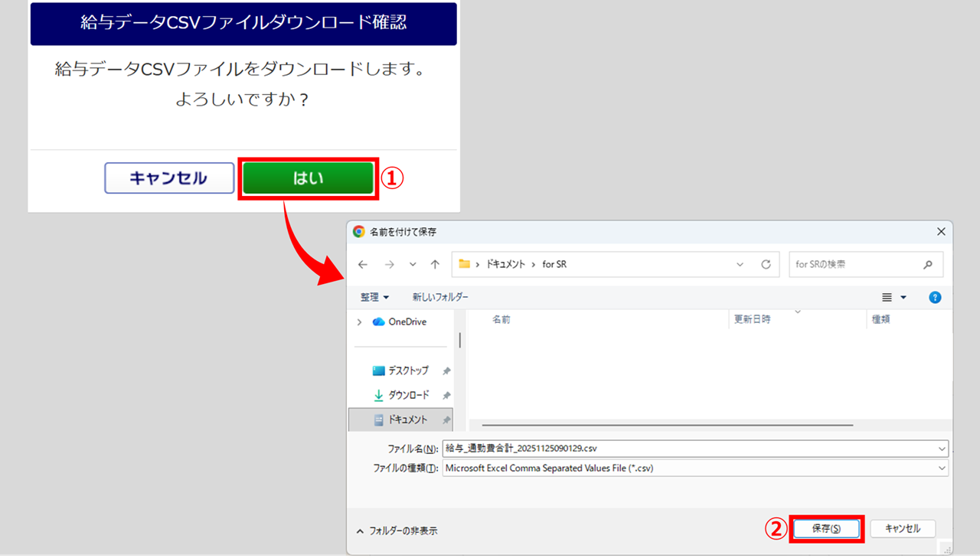Select デスクトップ in the navigation pane
Viewport: 980px width, 558px height.
coord(407,370)
